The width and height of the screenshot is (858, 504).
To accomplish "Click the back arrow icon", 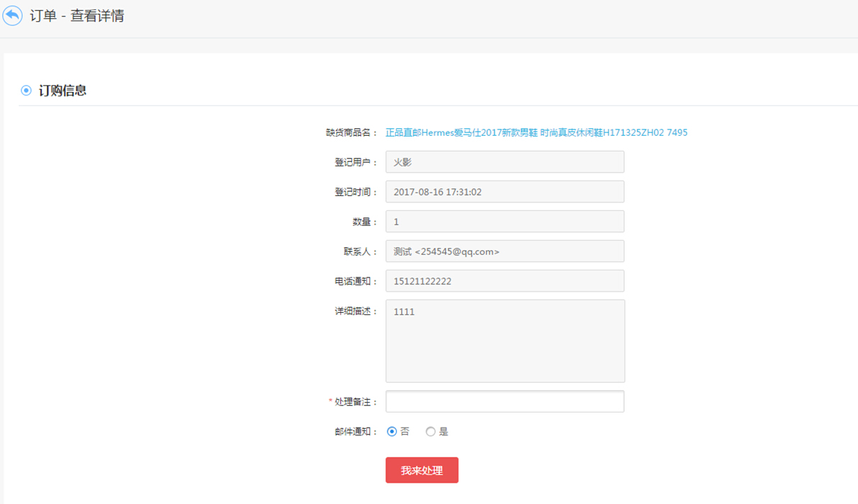I will click(13, 16).
